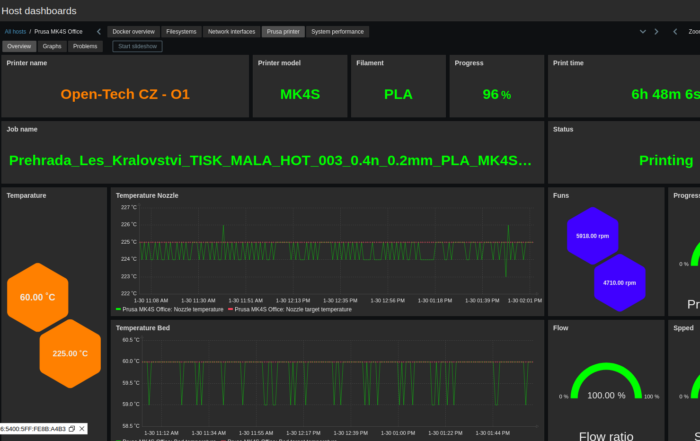This screenshot has height=441, width=700.
Task: Go to next dashboard page arrow
Action: coord(656,32)
